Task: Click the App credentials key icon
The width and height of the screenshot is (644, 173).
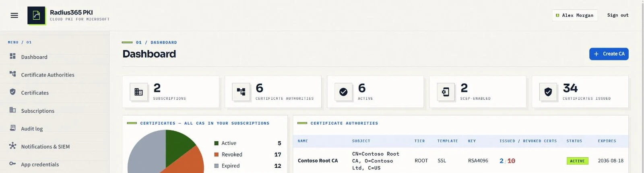Action: (13, 164)
